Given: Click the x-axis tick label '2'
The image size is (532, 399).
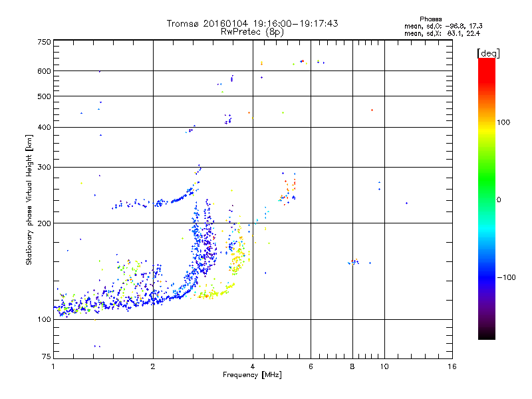Looking at the screenshot, I should pyautogui.click(x=153, y=366).
